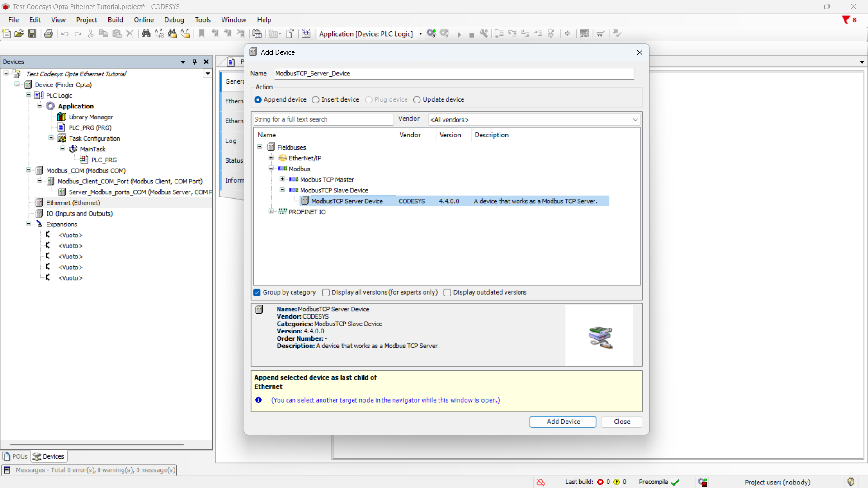868x488 pixels.
Task: Switch to the POUs tab
Action: pyautogui.click(x=16, y=456)
